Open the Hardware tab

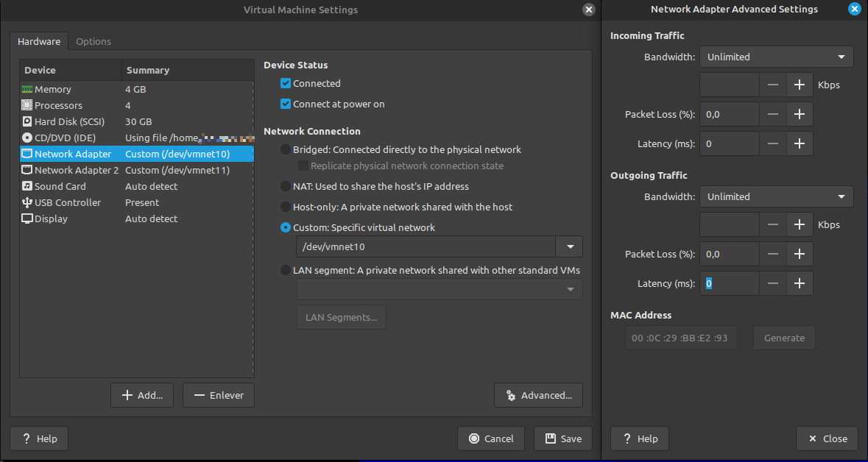click(x=39, y=41)
